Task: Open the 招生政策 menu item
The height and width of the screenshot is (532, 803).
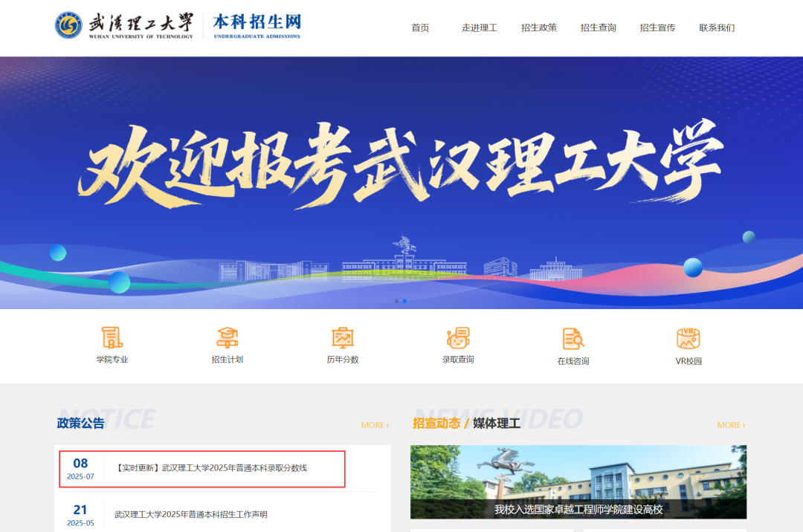Action: pyautogui.click(x=538, y=27)
